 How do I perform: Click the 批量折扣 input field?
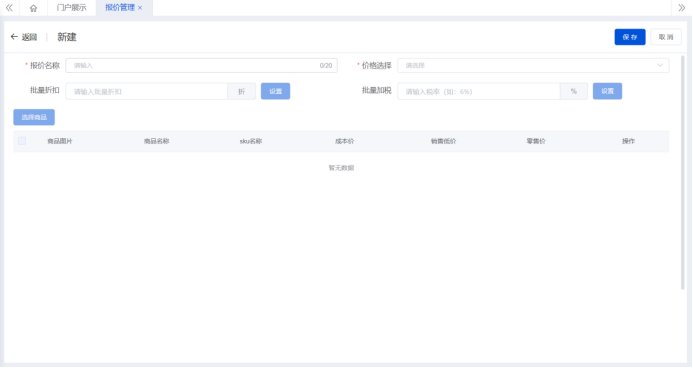(x=147, y=91)
